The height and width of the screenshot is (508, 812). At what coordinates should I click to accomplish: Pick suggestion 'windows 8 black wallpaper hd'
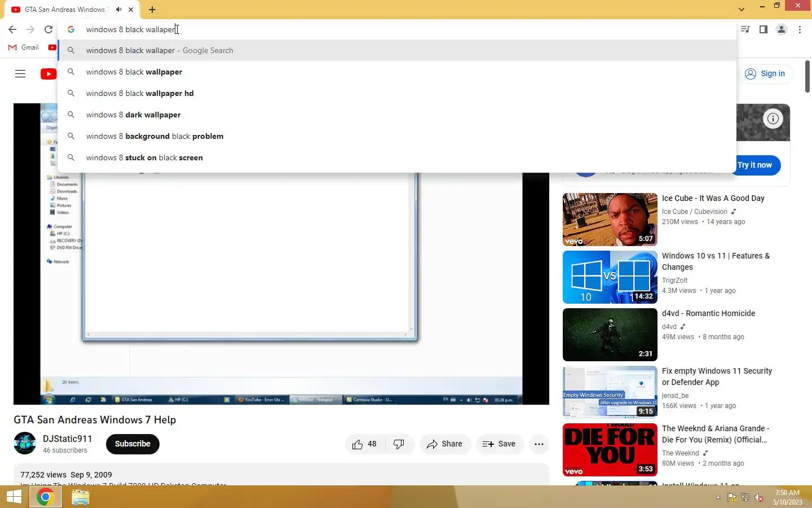(x=397, y=93)
